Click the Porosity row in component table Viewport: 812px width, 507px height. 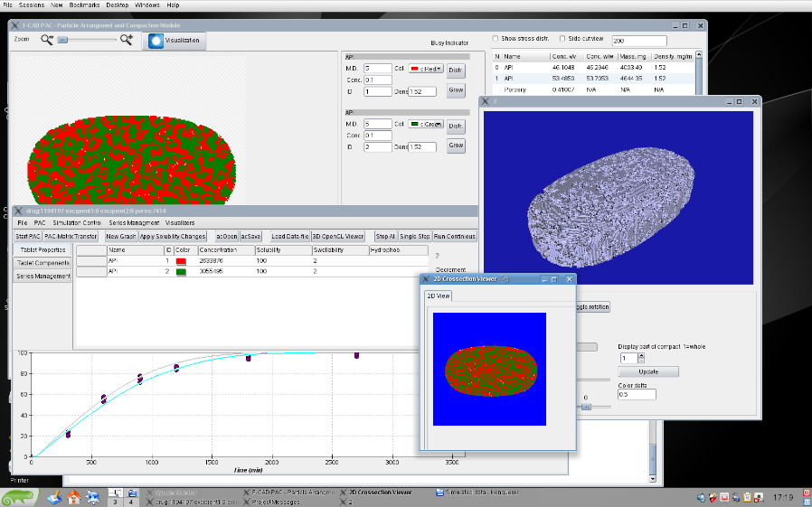click(593, 89)
